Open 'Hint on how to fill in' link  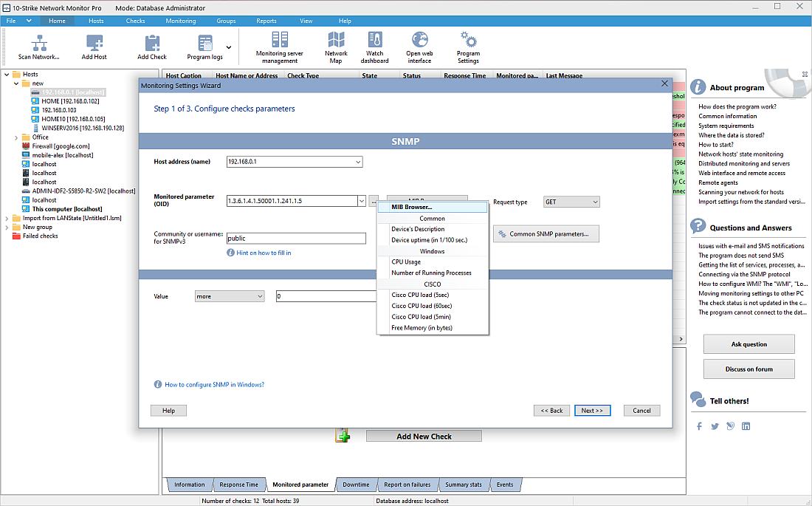pyautogui.click(x=264, y=253)
